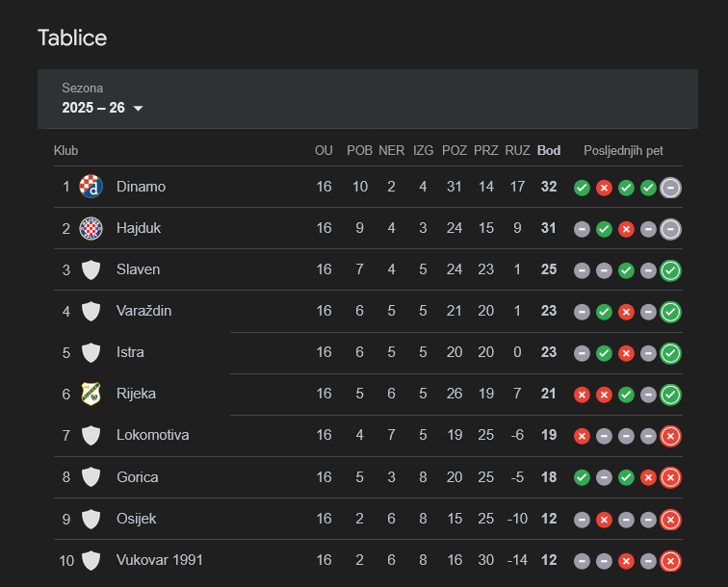The height and width of the screenshot is (587, 728).
Task: Click Rijeka's first red loss result icon
Action: click(x=582, y=395)
